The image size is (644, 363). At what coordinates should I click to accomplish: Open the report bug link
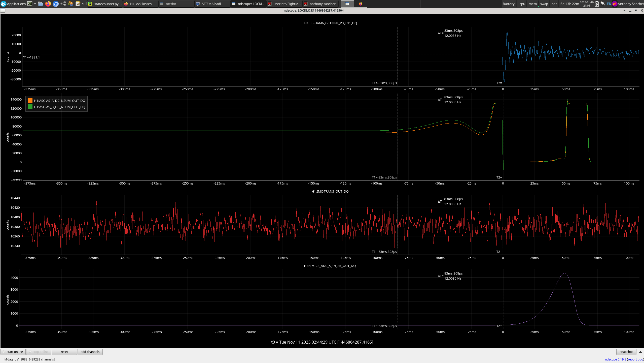(635, 359)
